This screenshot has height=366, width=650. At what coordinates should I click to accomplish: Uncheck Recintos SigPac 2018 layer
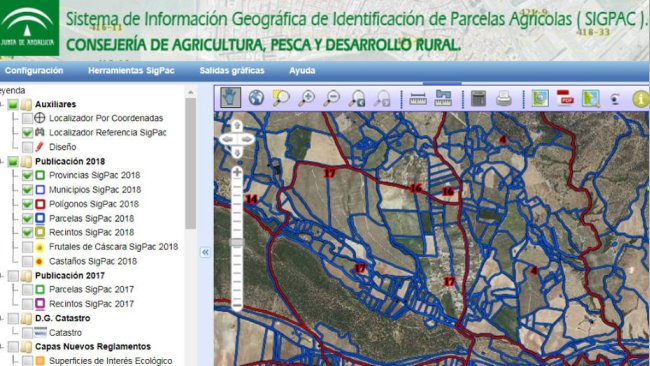point(27,233)
